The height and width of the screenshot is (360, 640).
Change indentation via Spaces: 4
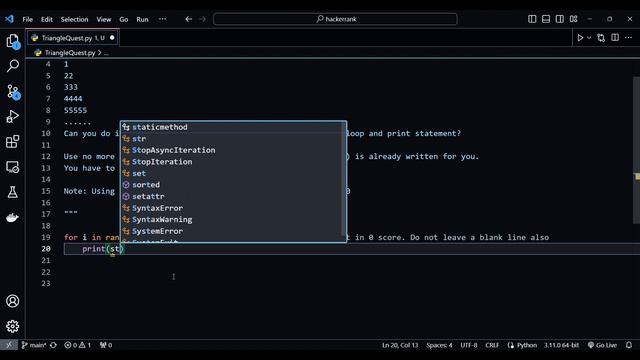click(x=439, y=345)
